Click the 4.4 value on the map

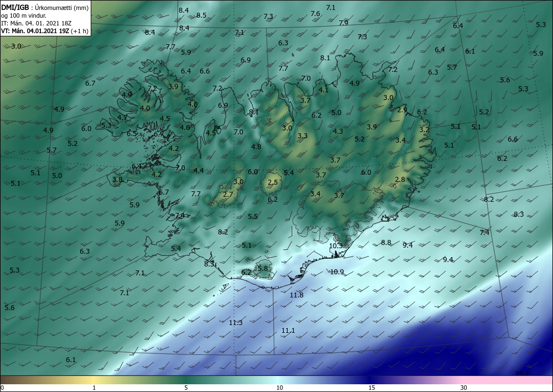[x=199, y=171]
